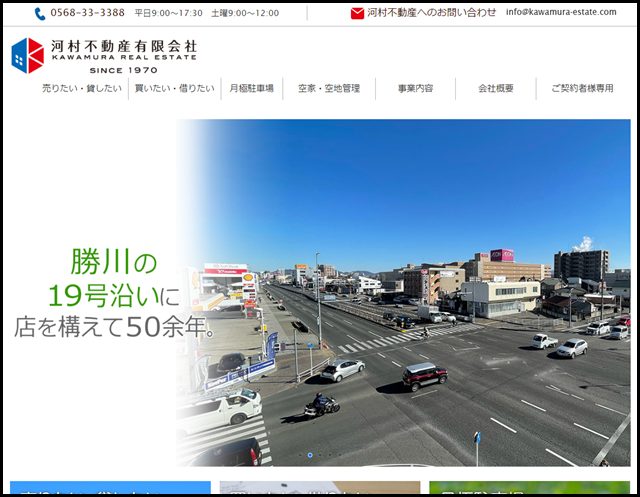Select the active blue carousel dot
Image resolution: width=640 pixels, height=497 pixels.
tap(310, 455)
